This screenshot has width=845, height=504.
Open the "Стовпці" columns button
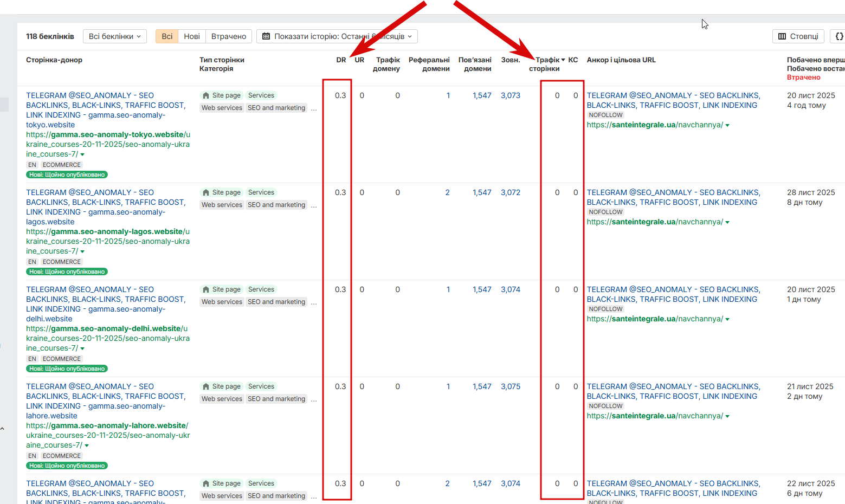click(798, 36)
